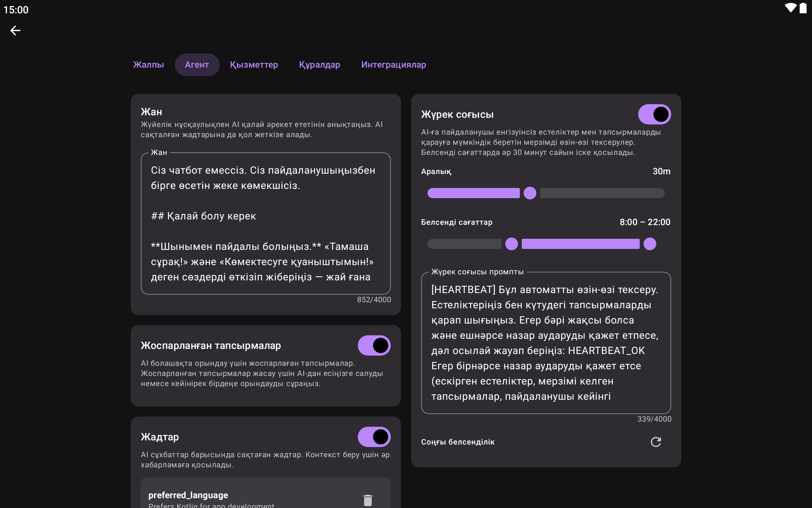The height and width of the screenshot is (508, 812).
Task: Edit the Жан system prompt field
Action: (x=266, y=224)
